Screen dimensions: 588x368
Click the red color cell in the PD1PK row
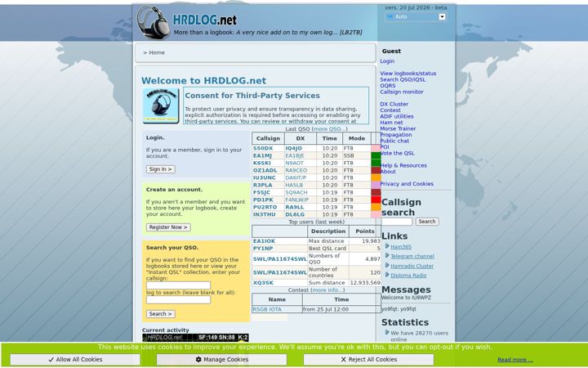click(x=376, y=200)
